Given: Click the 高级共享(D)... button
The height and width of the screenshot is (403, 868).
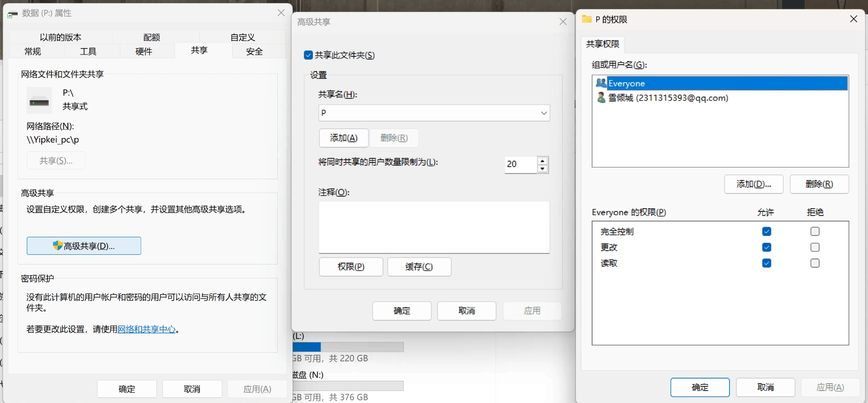Looking at the screenshot, I should pyautogui.click(x=84, y=246).
